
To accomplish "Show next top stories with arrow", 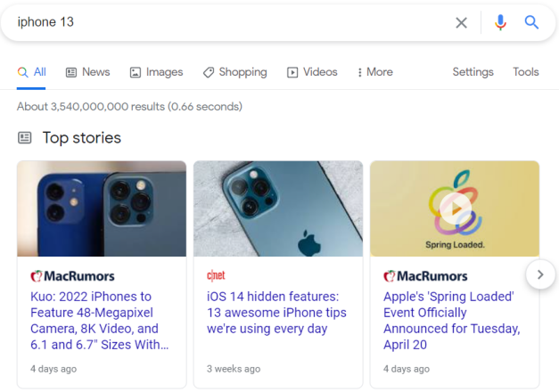I will click(540, 274).
